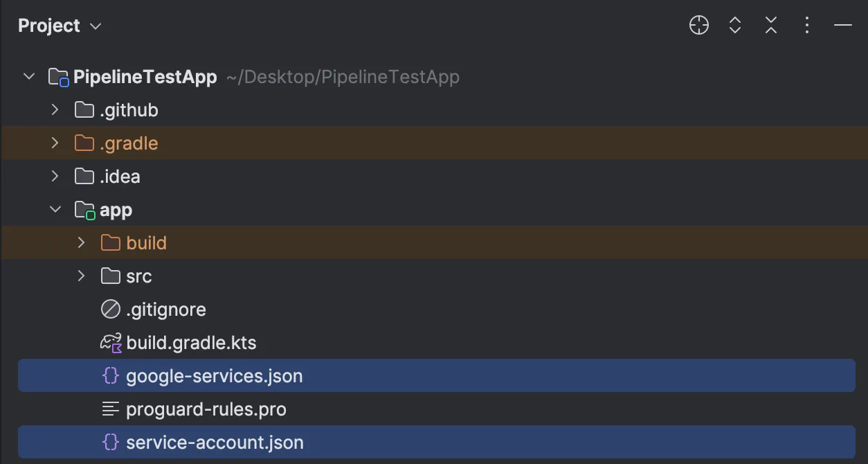The width and height of the screenshot is (868, 464).
Task: Click the Select Opened File crosshair icon
Action: coord(699,26)
